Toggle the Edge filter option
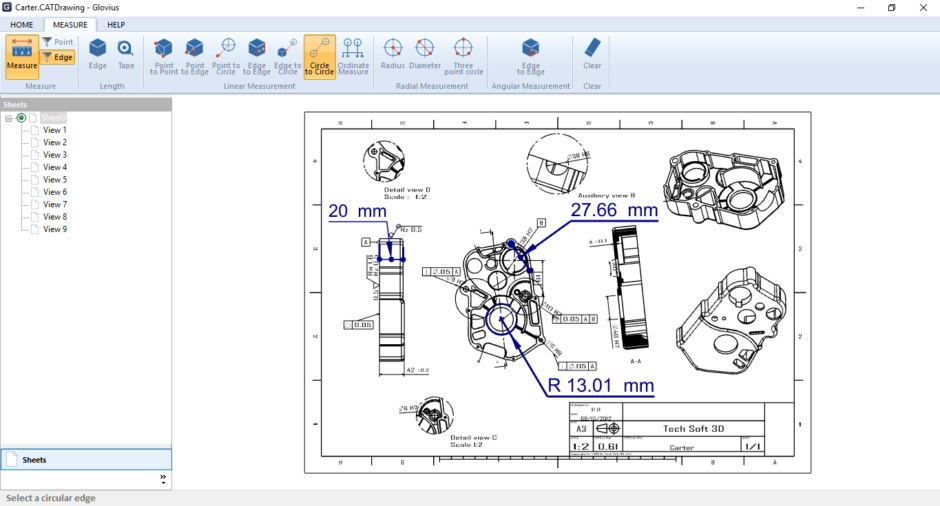 (x=58, y=58)
